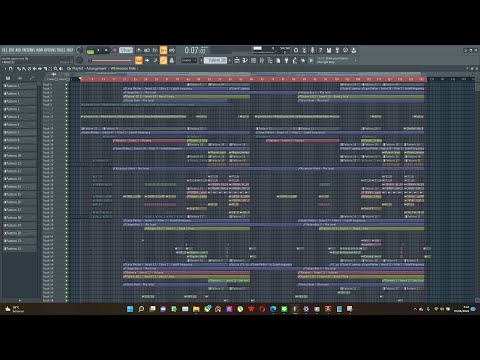
Task: Click the page document icon in the second toolbar row
Action: pyautogui.click(x=278, y=60)
